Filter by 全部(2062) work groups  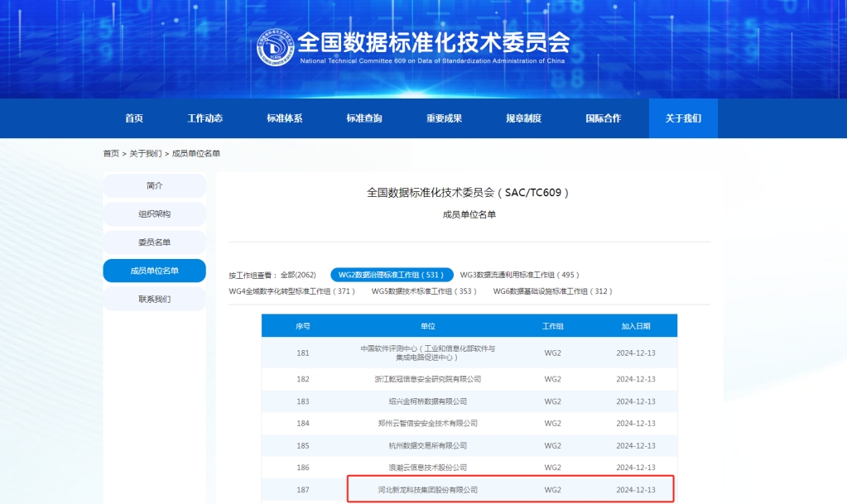click(297, 275)
